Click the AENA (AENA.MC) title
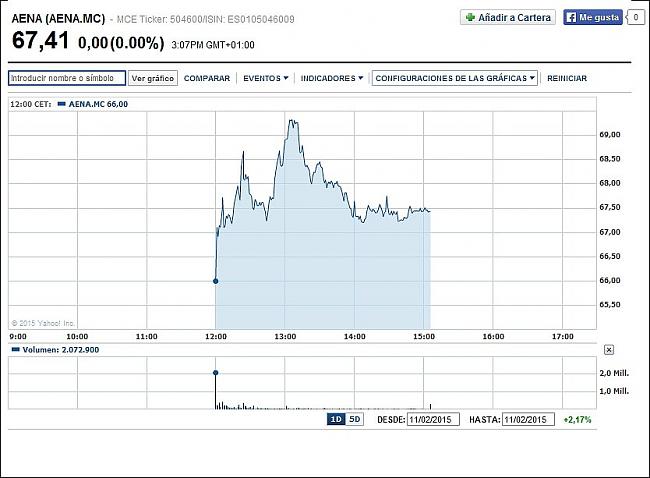This screenshot has height=478, width=650. click(58, 19)
